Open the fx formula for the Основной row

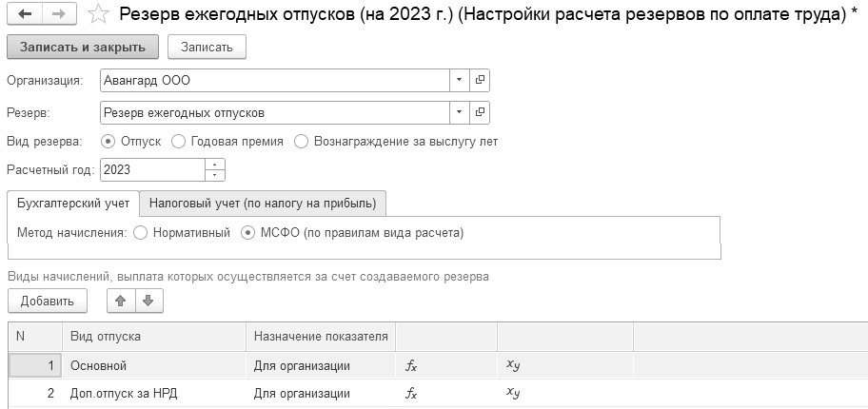point(411,366)
